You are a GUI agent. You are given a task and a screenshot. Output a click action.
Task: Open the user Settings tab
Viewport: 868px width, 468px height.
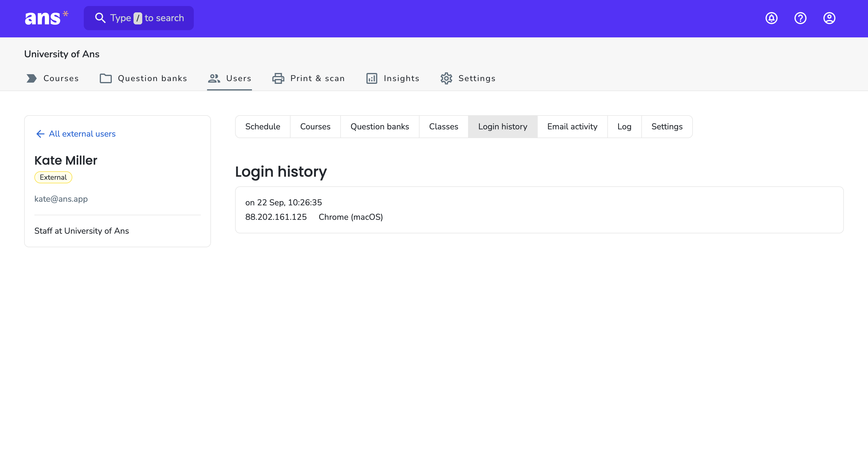[666, 126]
